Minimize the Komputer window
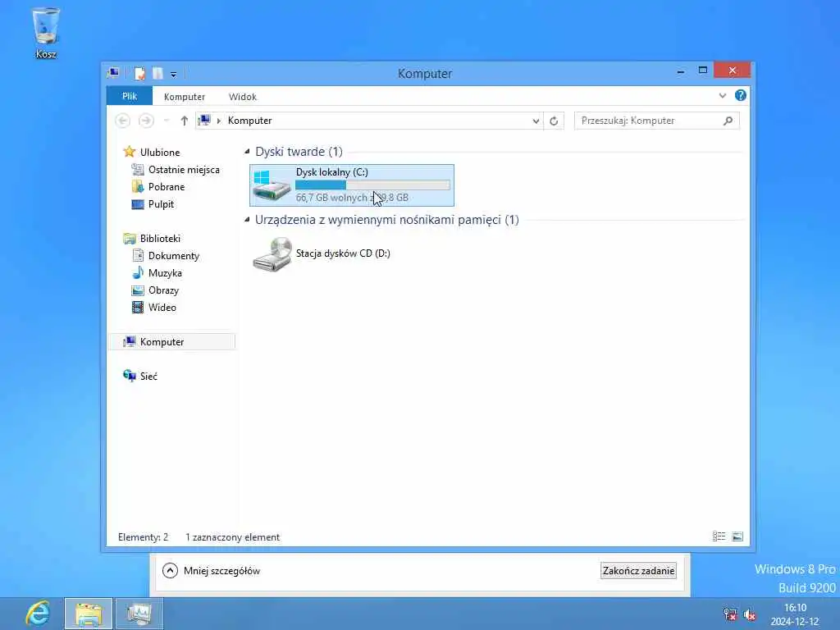The image size is (840, 630). 680,71
